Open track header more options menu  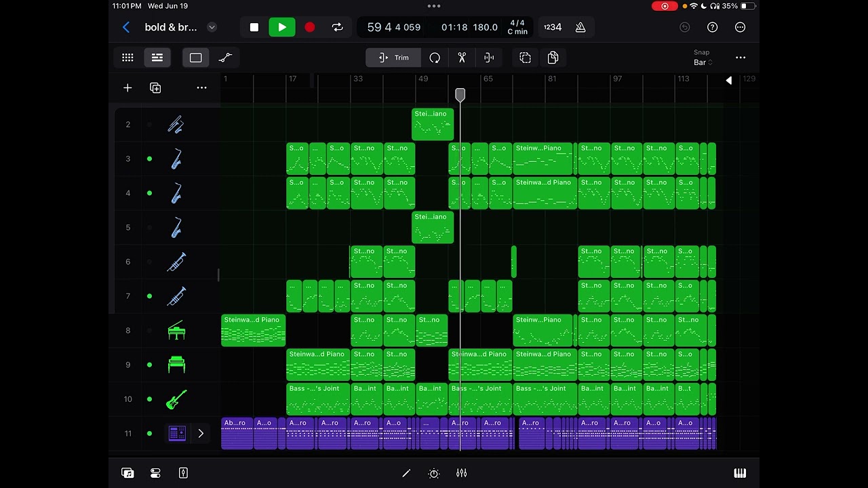pyautogui.click(x=201, y=88)
